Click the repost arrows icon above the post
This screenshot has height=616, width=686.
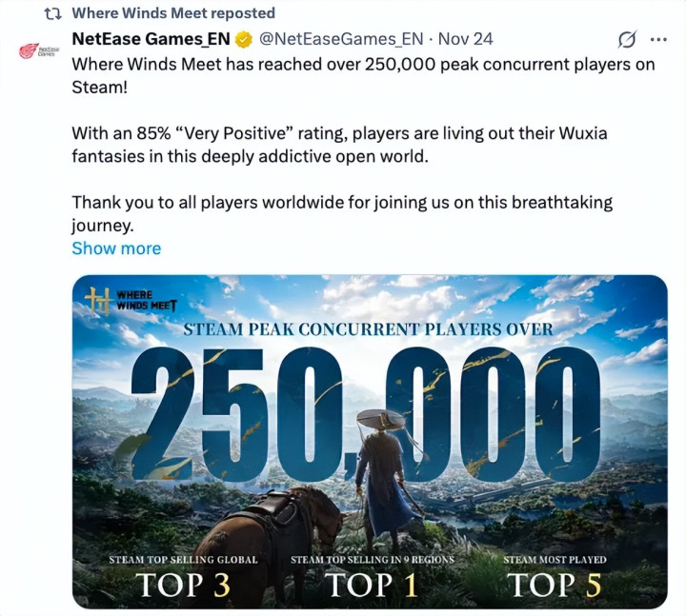pos(52,13)
